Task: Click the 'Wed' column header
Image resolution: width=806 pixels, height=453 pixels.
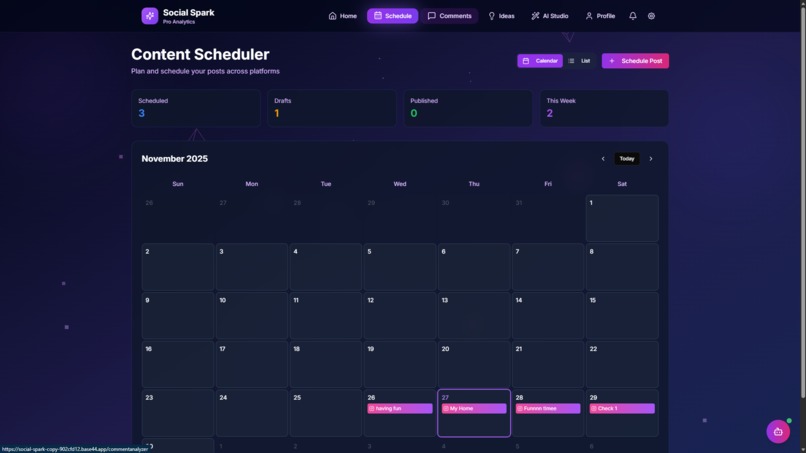Action: coord(400,184)
